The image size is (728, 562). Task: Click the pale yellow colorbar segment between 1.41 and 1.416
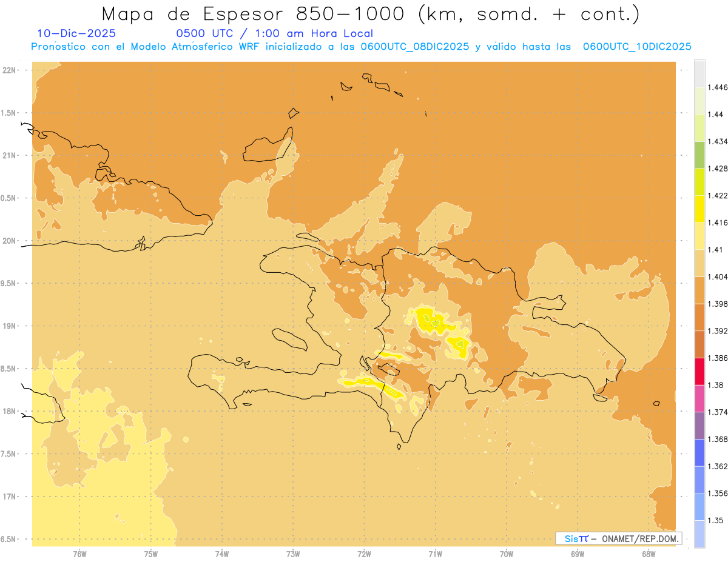point(699,236)
